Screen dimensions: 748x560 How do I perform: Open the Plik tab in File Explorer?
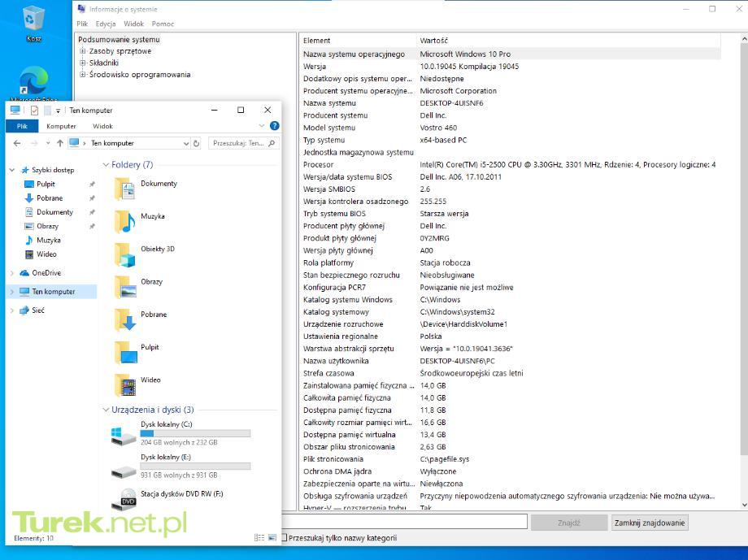tap(22, 126)
